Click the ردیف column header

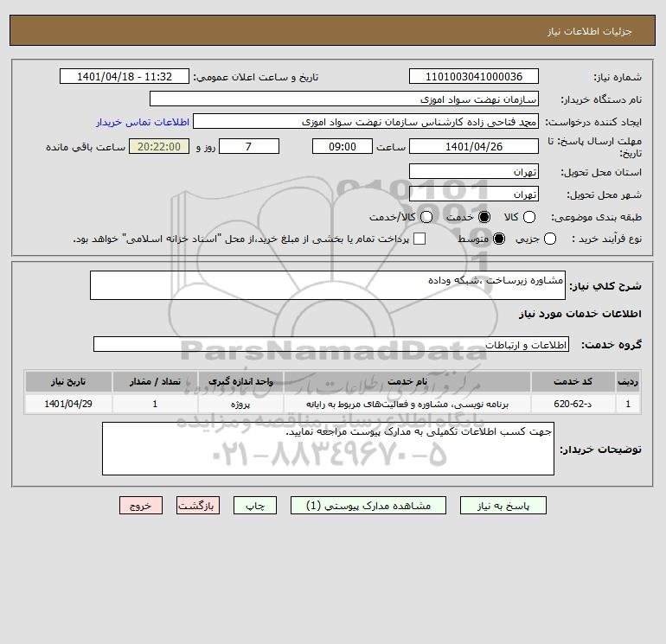[x=628, y=381]
